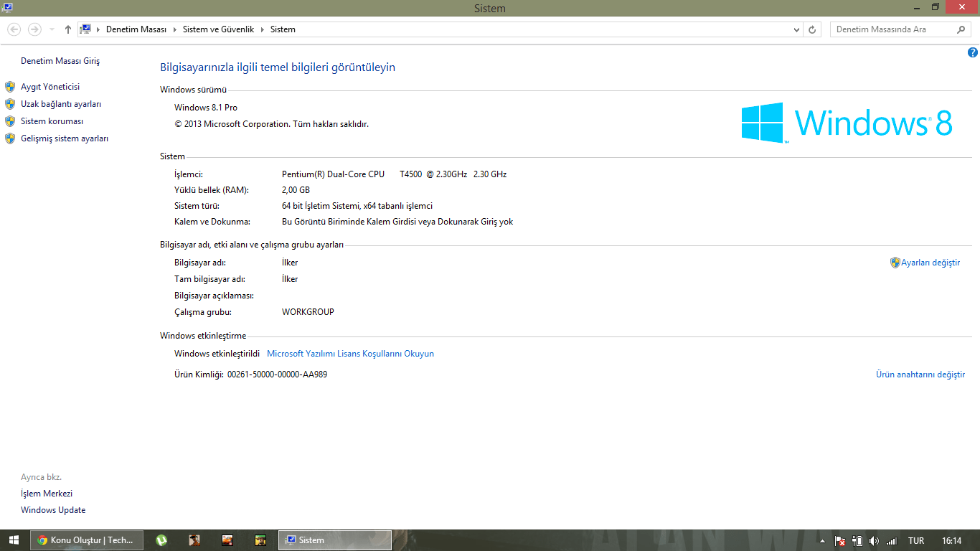Click the volume speaker tray icon
The height and width of the screenshot is (551, 980).
[874, 541]
